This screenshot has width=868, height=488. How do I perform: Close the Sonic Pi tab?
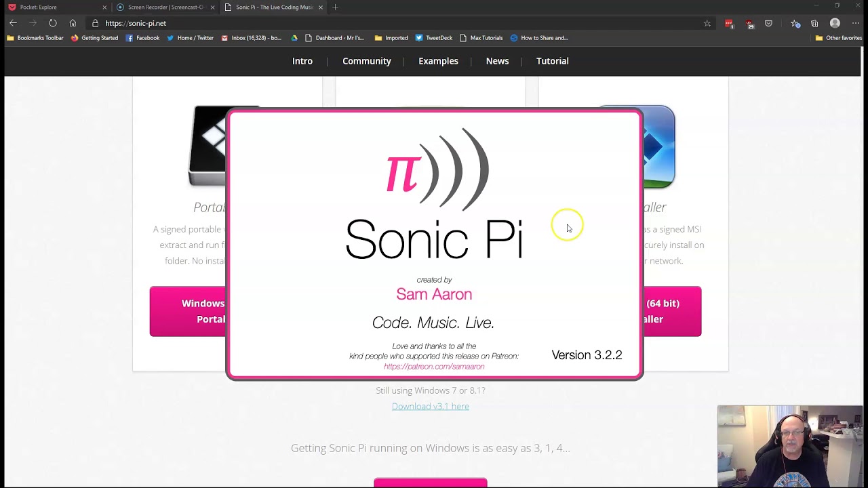pyautogui.click(x=321, y=7)
